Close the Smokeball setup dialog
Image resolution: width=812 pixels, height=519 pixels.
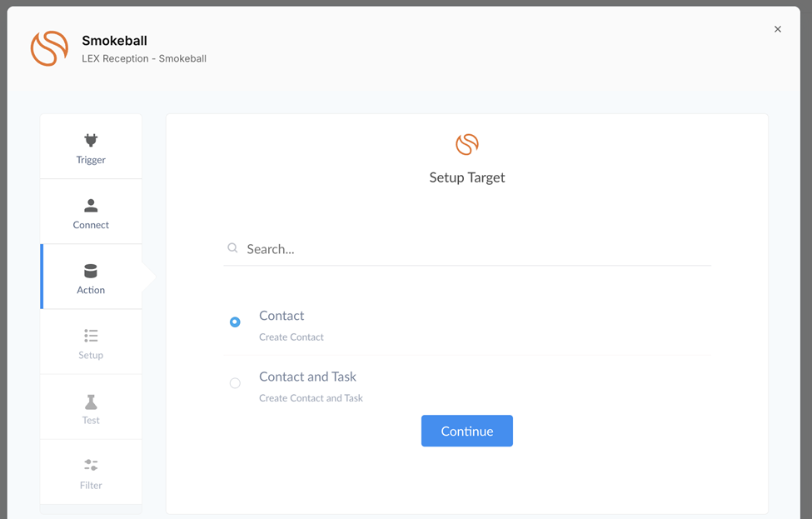(778, 29)
